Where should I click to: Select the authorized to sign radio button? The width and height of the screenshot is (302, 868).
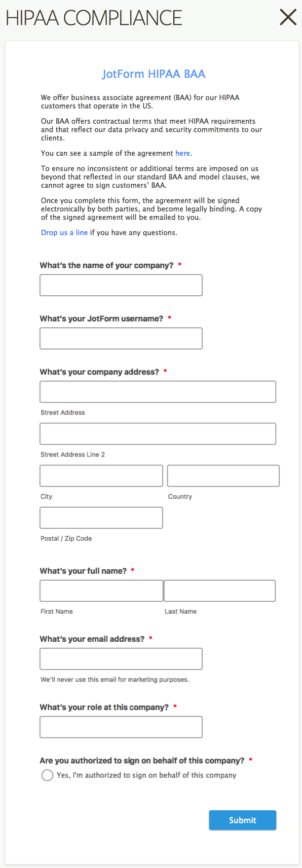point(47,775)
